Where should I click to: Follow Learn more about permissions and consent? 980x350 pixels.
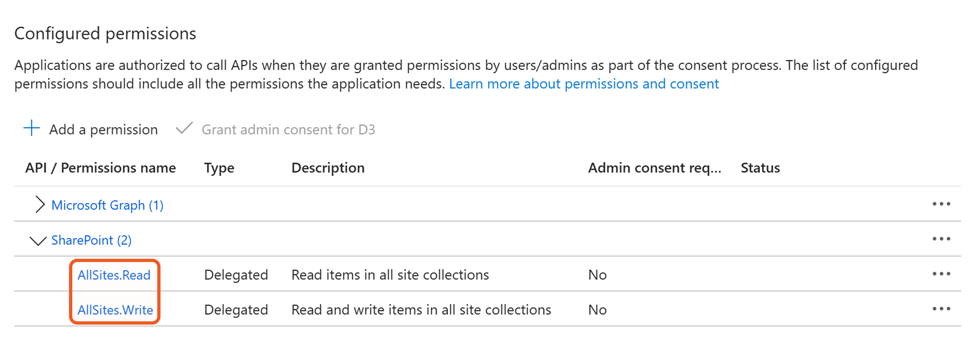point(583,84)
